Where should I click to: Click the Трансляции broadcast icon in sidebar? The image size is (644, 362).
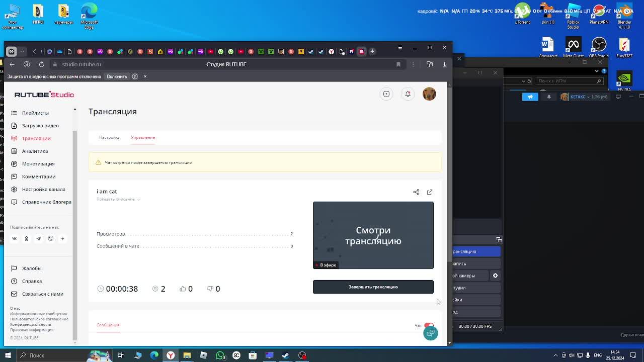(x=14, y=138)
